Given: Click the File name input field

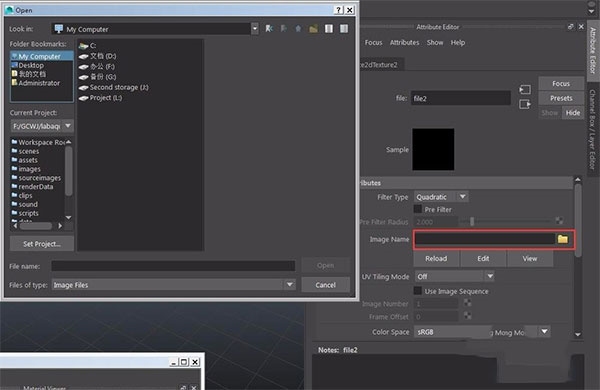Looking at the screenshot, I should coord(173,266).
